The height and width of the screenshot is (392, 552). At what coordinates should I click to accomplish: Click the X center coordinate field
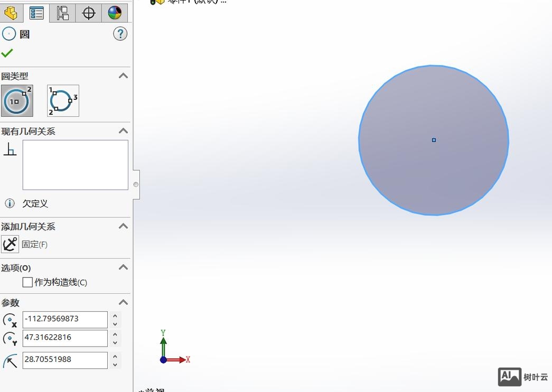click(x=65, y=319)
